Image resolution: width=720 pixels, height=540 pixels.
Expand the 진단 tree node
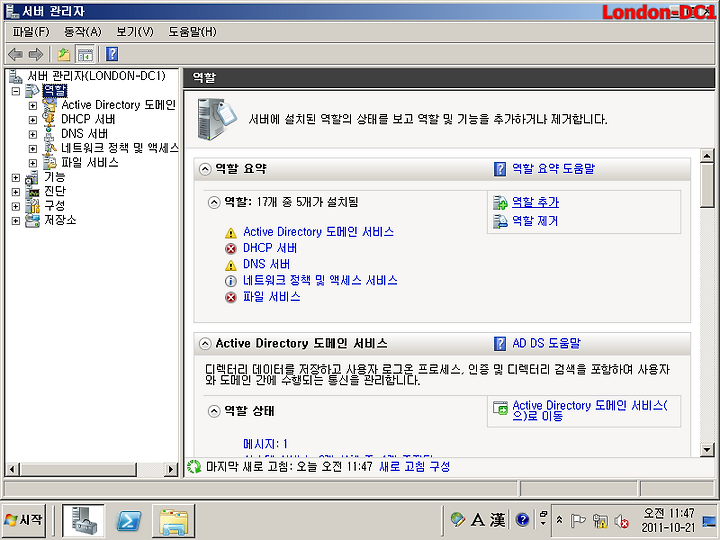(16, 192)
